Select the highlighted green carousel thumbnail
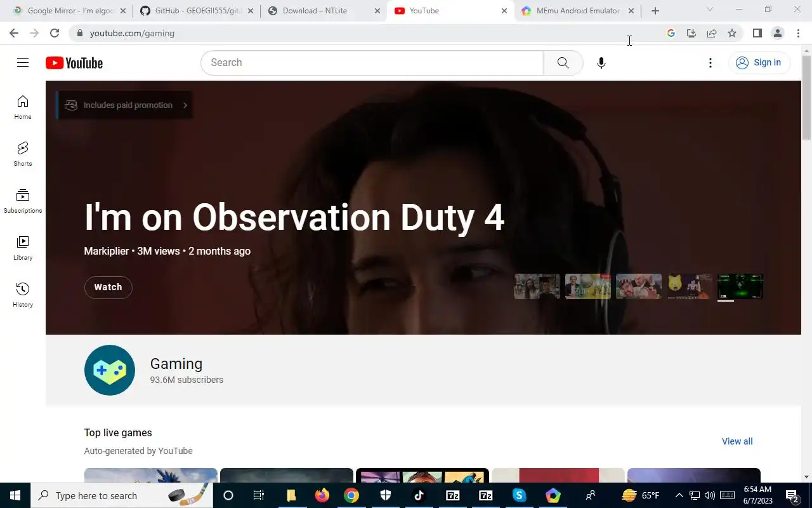The image size is (812, 508). [x=740, y=286]
